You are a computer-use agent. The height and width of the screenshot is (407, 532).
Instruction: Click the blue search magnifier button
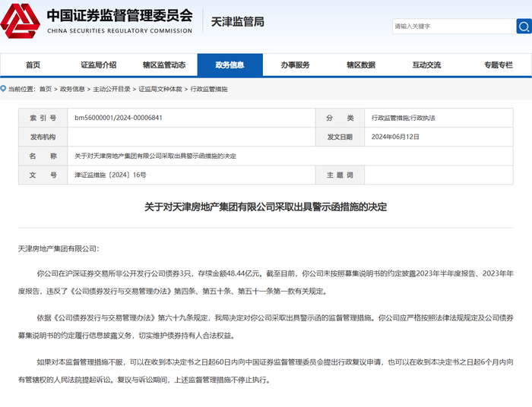point(524,26)
